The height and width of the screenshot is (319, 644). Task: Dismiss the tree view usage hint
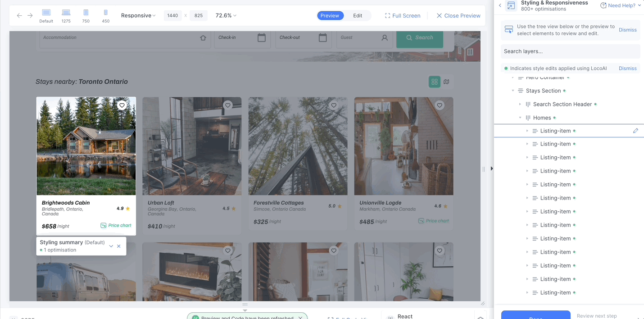(x=628, y=30)
